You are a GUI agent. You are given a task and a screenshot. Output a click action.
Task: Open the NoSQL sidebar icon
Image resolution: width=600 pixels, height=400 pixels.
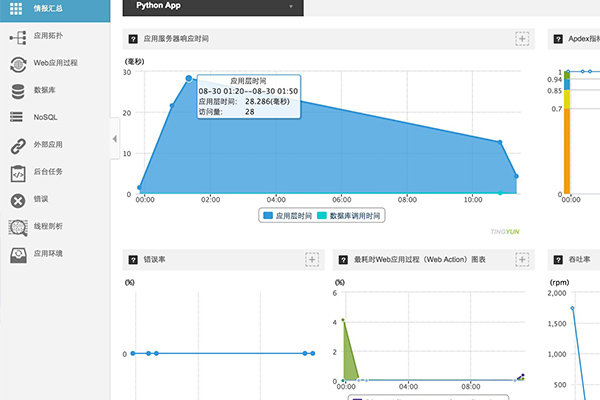[x=17, y=118]
